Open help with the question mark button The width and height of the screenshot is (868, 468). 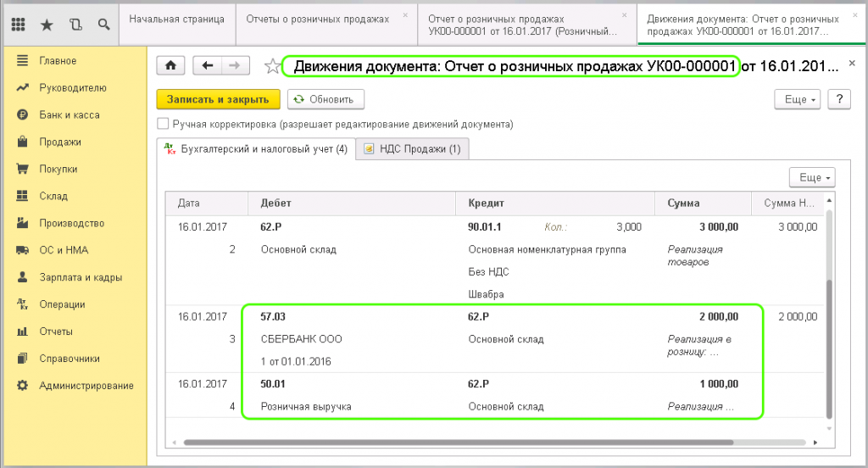(838, 99)
